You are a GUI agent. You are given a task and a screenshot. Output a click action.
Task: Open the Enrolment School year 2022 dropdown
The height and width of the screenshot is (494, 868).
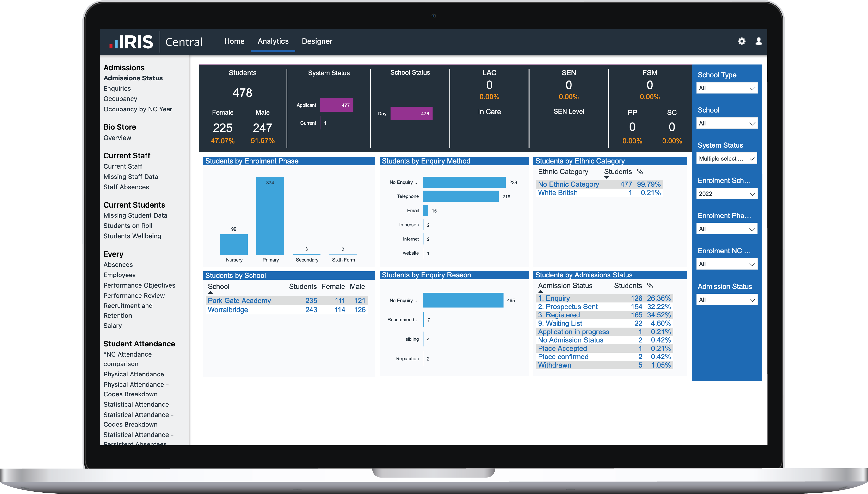(727, 194)
